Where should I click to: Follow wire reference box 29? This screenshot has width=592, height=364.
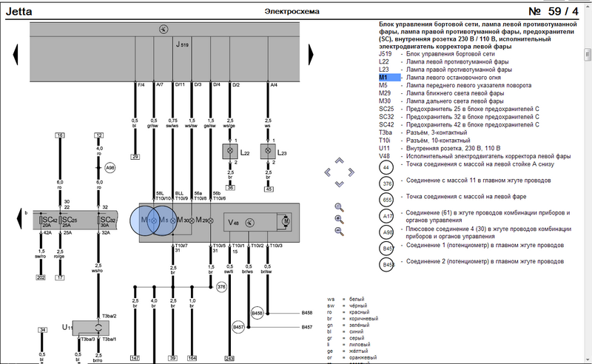(135, 156)
